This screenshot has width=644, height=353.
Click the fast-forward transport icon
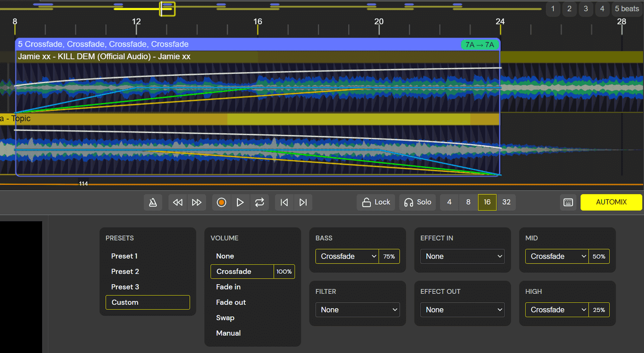[197, 202]
